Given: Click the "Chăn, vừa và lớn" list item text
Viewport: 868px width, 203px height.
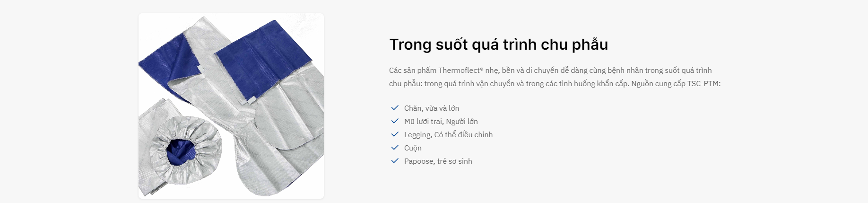Looking at the screenshot, I should tap(431, 108).
